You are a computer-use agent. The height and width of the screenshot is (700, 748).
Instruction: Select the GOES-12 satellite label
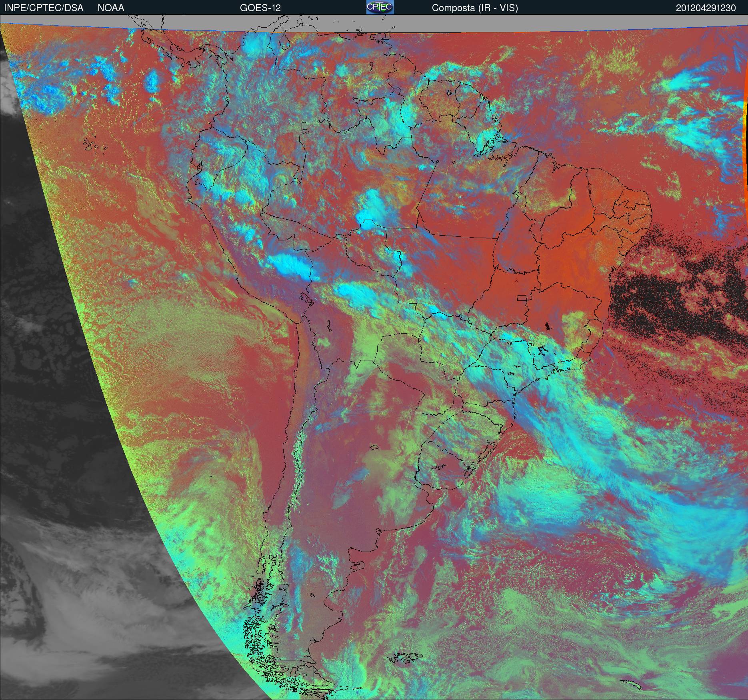point(260,8)
